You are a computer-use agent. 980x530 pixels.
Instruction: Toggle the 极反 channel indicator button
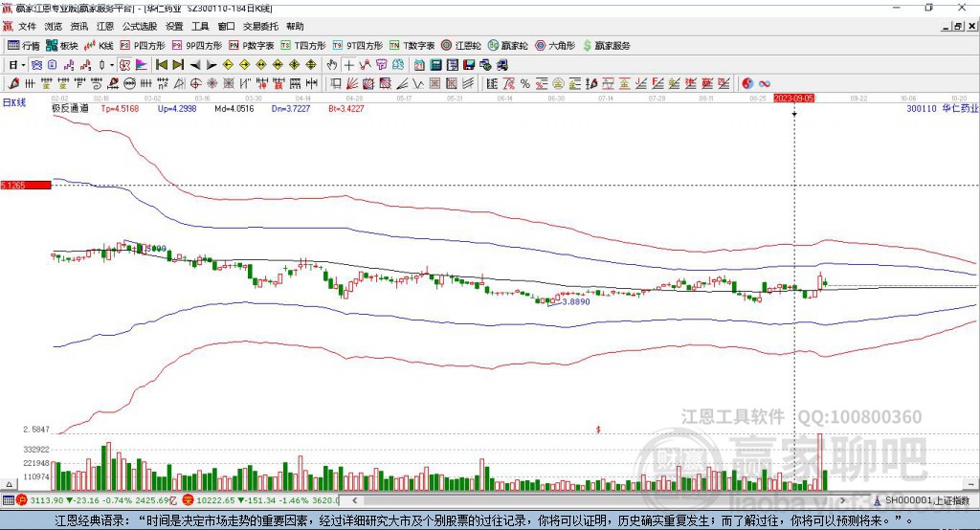pos(125,65)
